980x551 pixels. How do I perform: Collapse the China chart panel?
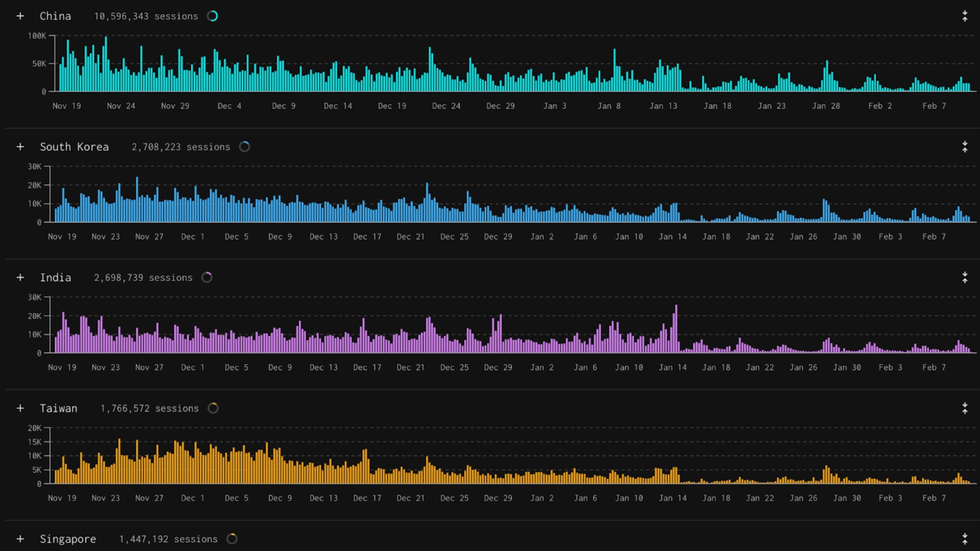965,16
